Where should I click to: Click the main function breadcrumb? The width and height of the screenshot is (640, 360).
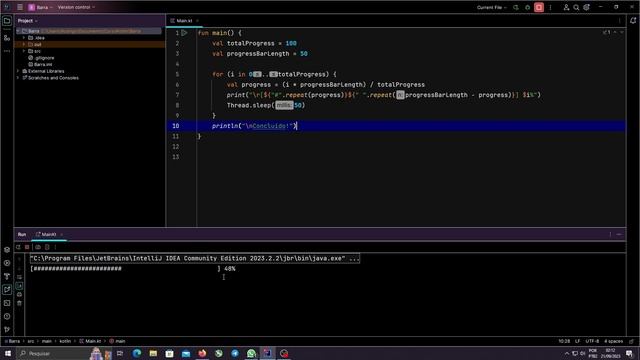(x=117, y=341)
